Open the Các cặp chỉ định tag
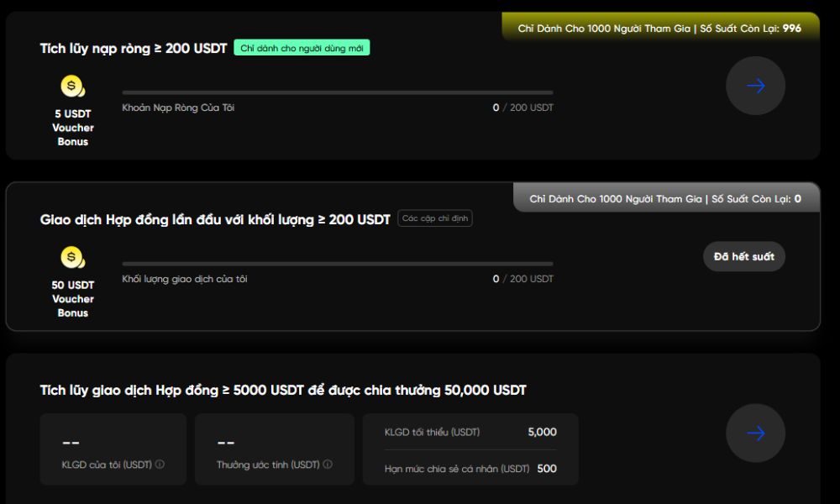The height and width of the screenshot is (504, 840). click(435, 219)
